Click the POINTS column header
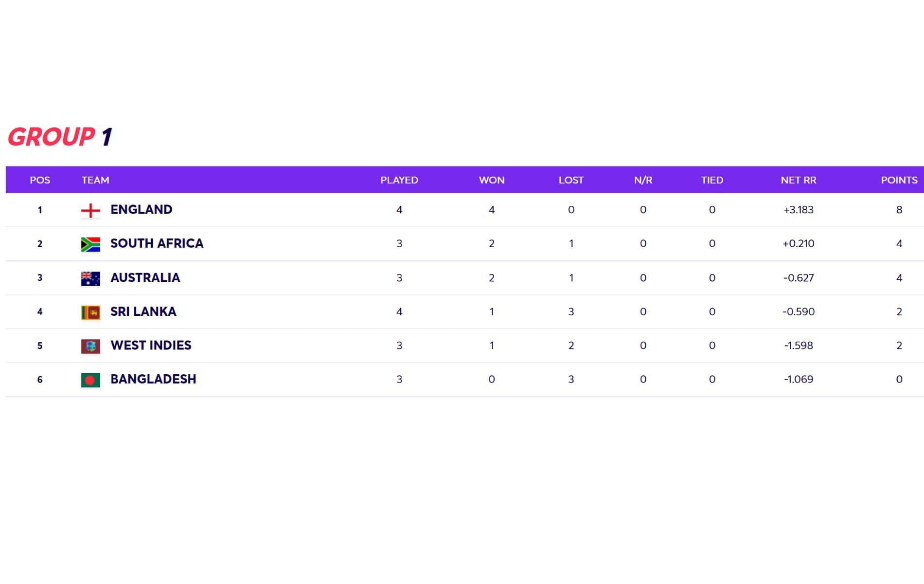 click(899, 180)
